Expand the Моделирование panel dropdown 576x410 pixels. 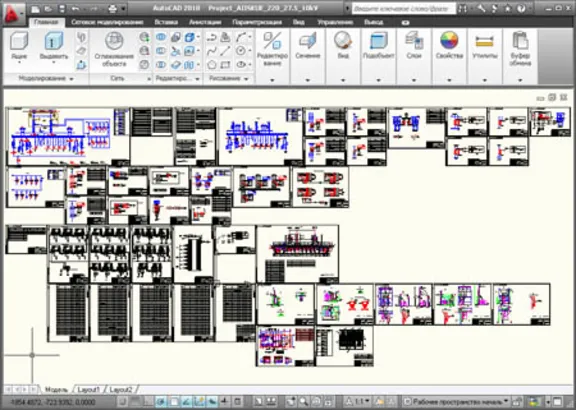pos(72,79)
